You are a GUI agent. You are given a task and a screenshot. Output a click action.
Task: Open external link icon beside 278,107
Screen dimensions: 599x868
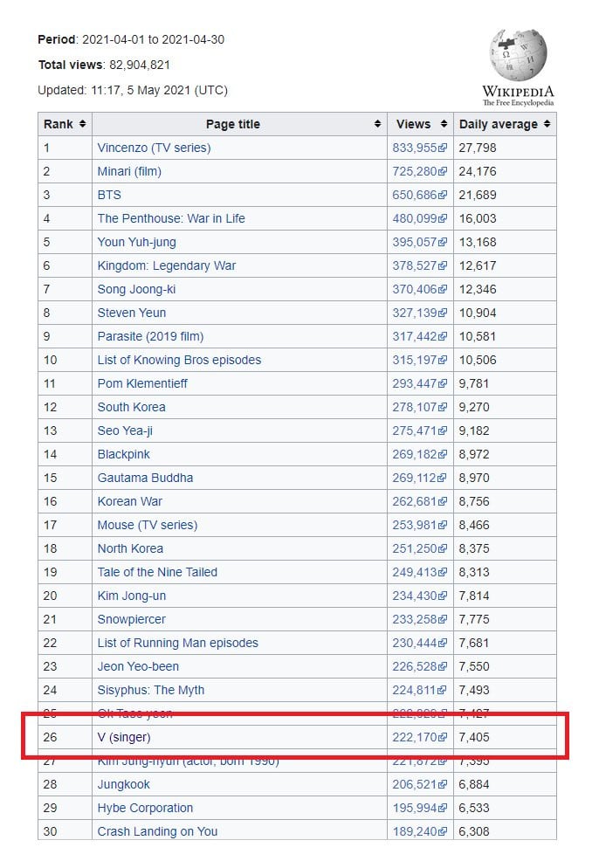coord(443,408)
